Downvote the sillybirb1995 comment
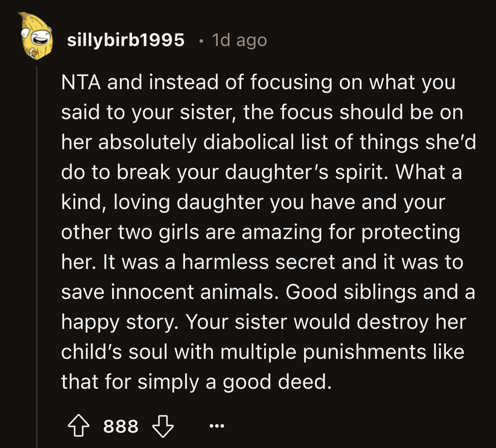This screenshot has width=496, height=448. tap(163, 426)
